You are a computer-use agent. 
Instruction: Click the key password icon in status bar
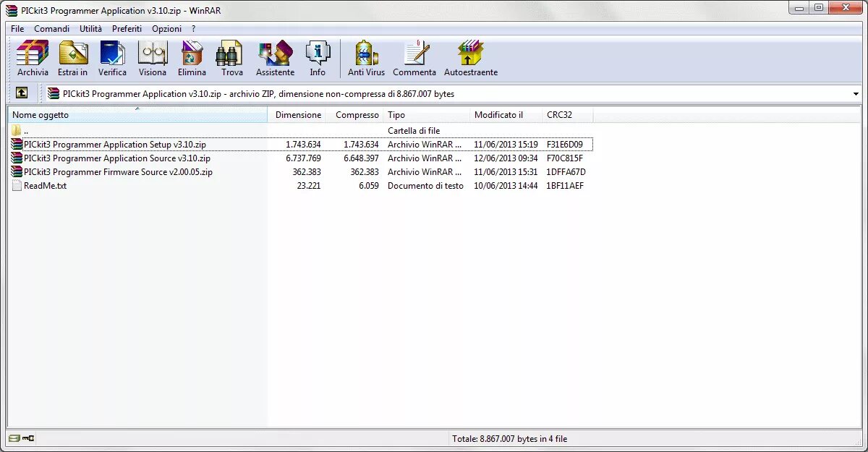29,438
